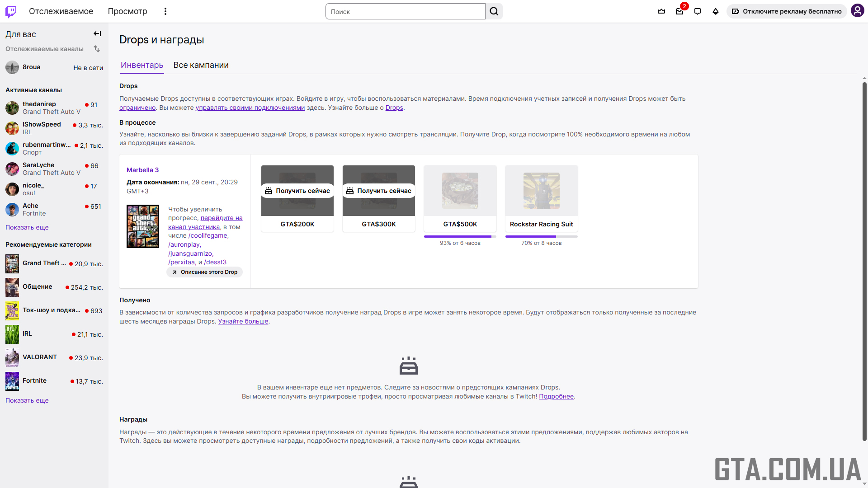Switch to Все кампании tab
This screenshot has width=868, height=488.
tap(201, 65)
